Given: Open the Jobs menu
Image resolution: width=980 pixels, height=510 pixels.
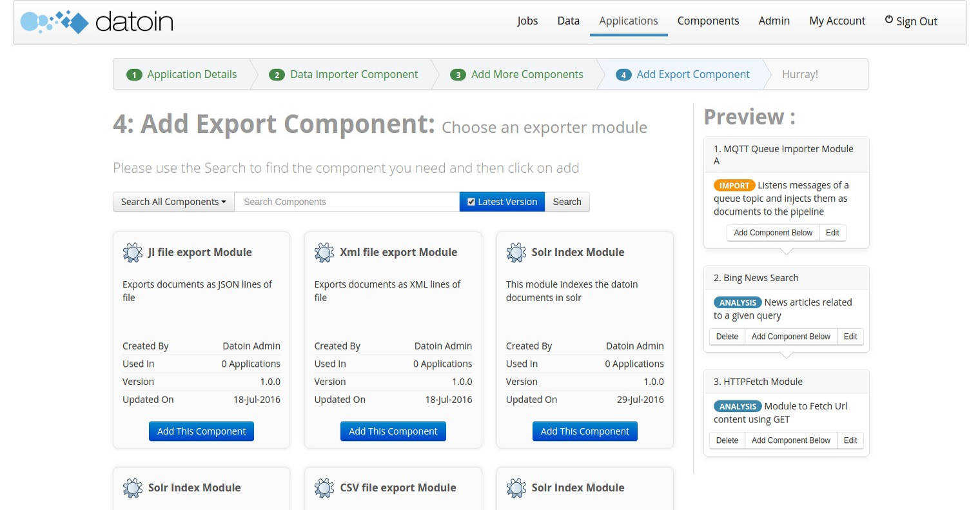Looking at the screenshot, I should pyautogui.click(x=527, y=21).
